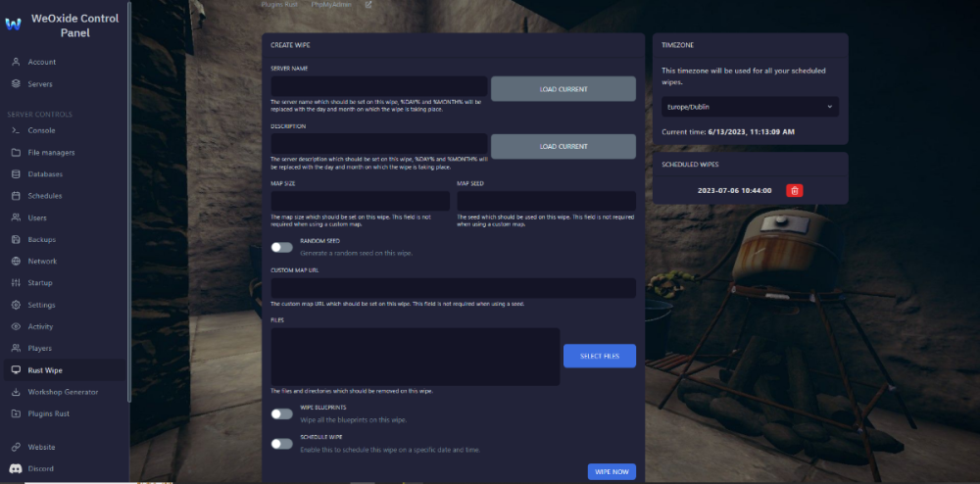
Task: Click Load Current for Server Name
Action: pos(563,89)
